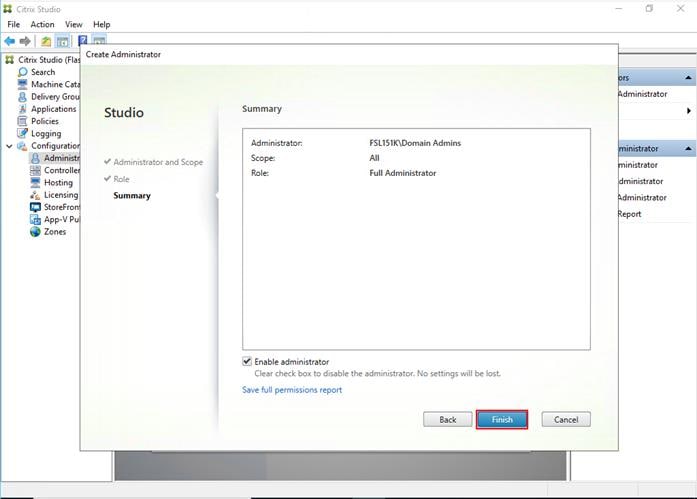
Task: Select the StoreFront icon in tree
Action: (x=35, y=207)
